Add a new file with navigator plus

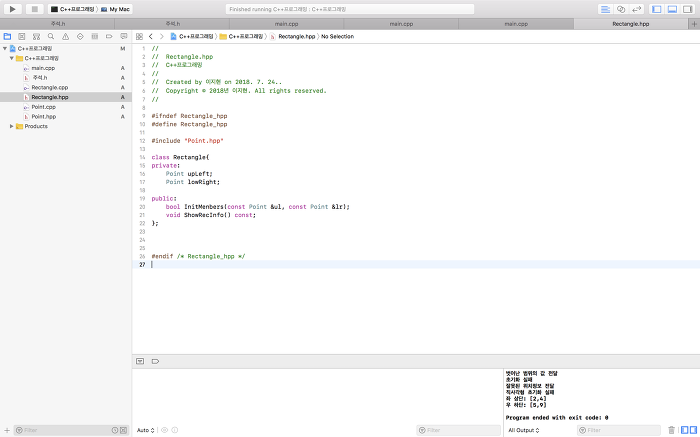tap(7, 430)
